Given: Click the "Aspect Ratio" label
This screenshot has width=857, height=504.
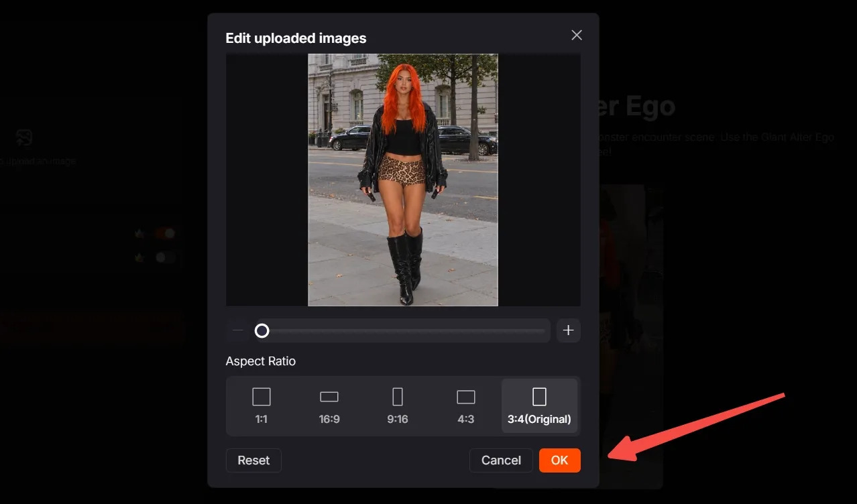Looking at the screenshot, I should (x=261, y=361).
